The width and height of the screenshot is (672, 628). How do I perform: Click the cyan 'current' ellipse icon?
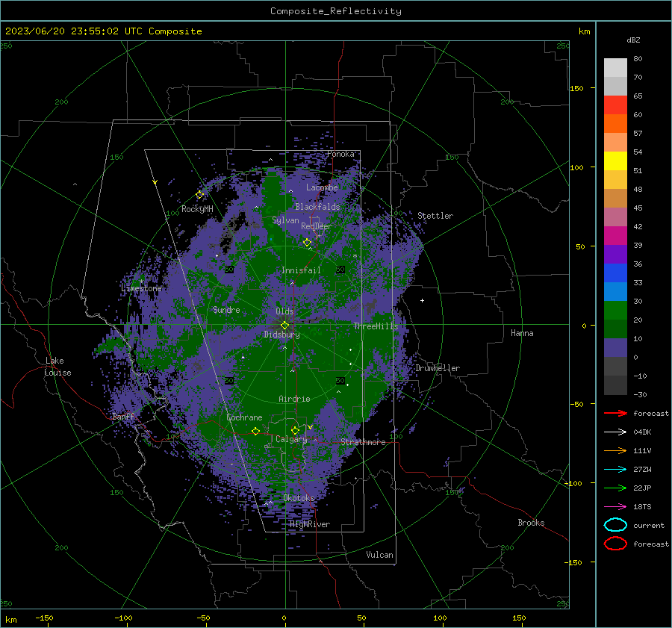[x=615, y=525]
